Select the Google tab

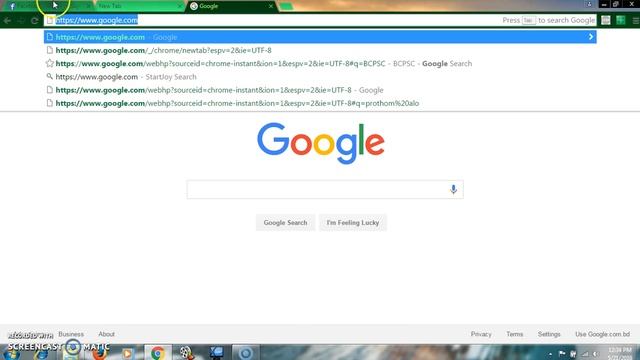click(231, 6)
